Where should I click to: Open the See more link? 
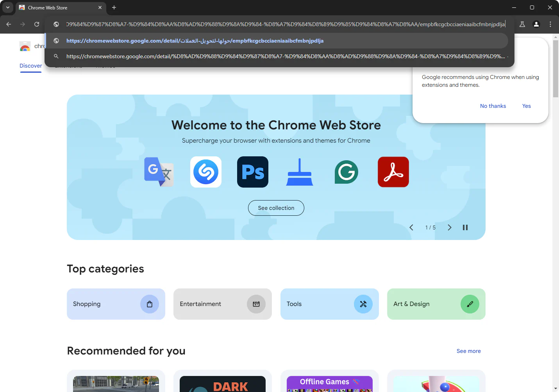469,351
